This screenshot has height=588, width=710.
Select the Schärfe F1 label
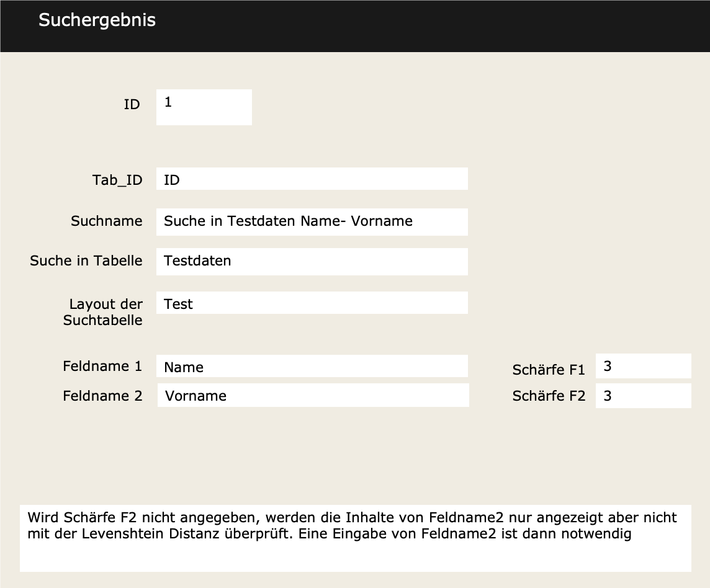pos(549,369)
